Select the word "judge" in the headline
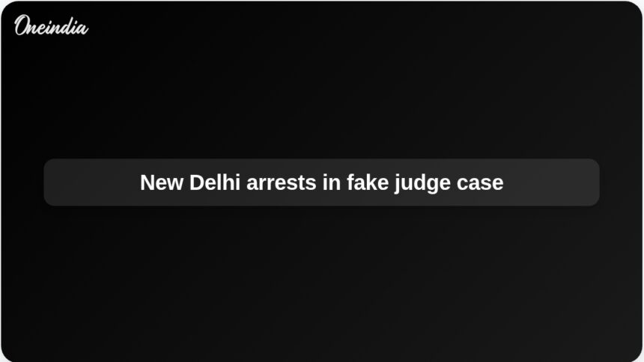The width and height of the screenshot is (644, 362). point(422,183)
